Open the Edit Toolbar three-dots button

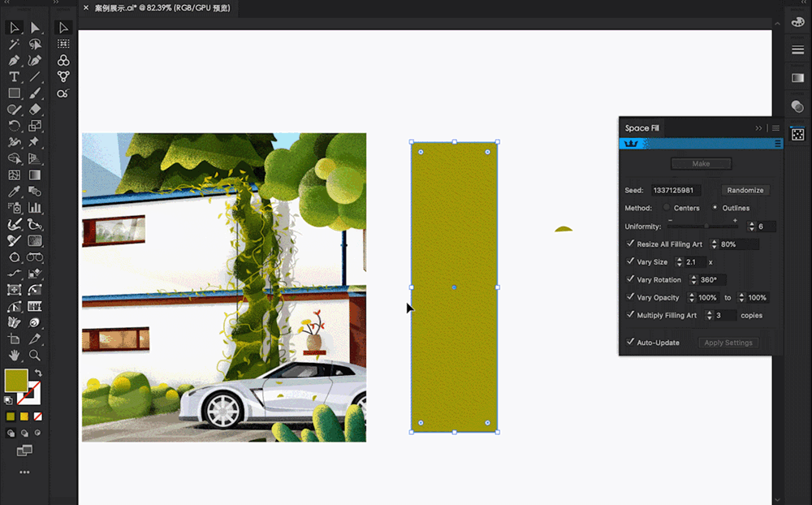(x=24, y=473)
